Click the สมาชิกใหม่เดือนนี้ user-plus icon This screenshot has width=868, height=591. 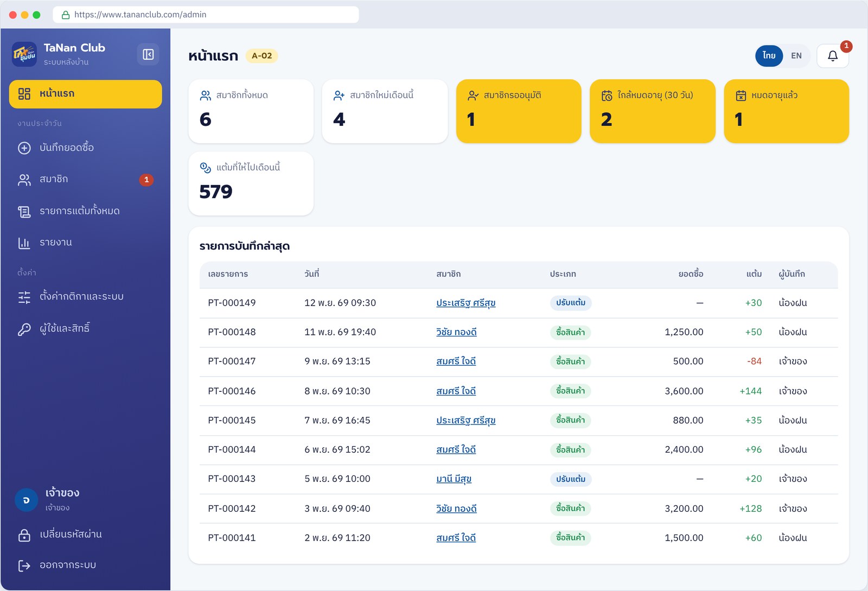click(339, 96)
